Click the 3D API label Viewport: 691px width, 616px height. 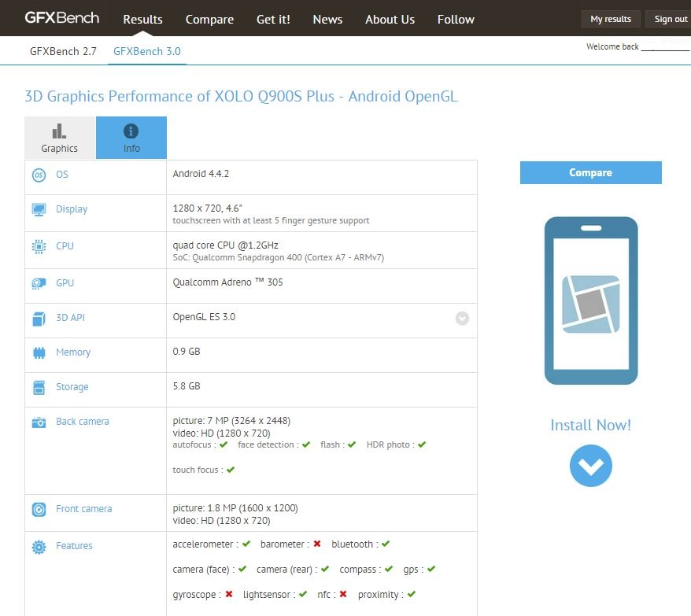point(71,318)
